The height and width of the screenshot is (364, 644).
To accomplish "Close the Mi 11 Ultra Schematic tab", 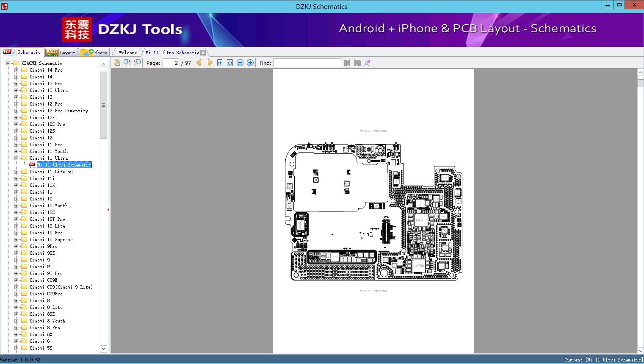I will coord(203,53).
